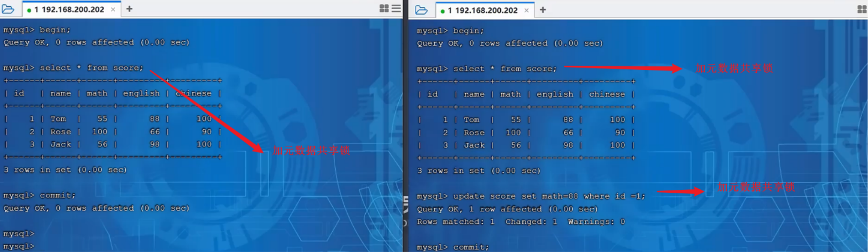The height and width of the screenshot is (252, 868).
Task: Click the 'chinese' column header in right terminal
Action: tap(607, 94)
